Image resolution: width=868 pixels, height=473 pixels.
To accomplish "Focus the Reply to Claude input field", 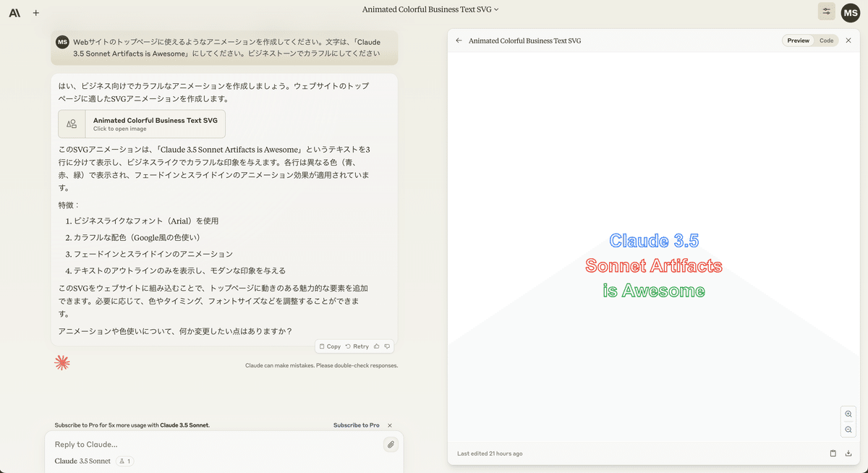I will pos(214,444).
